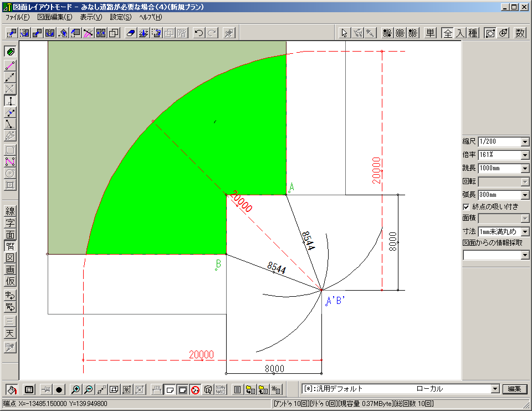
Task: Switch to 面 (surface) mode in left toolbar
Action: (10, 235)
